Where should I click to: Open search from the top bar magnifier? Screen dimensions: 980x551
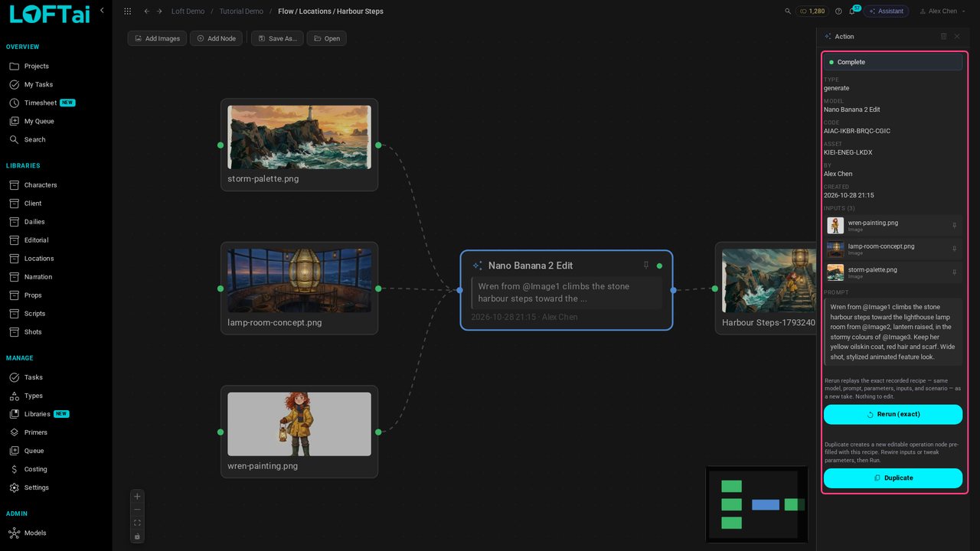[789, 11]
